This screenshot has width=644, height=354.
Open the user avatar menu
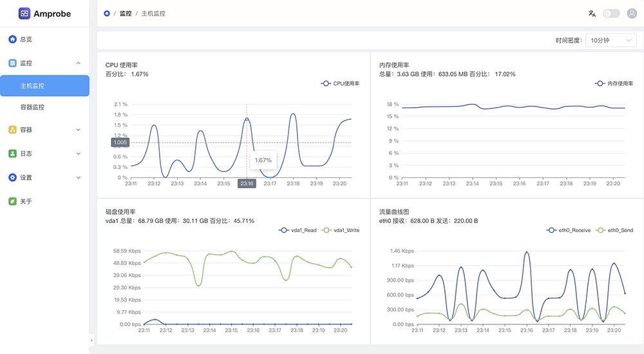pos(632,14)
